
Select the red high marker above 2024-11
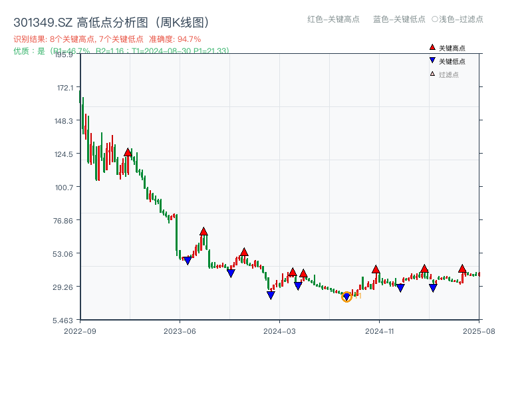click(x=376, y=270)
